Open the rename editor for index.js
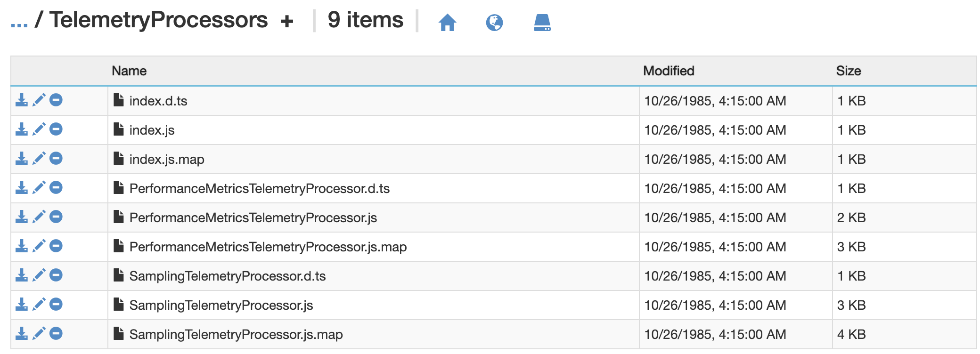This screenshot has width=980, height=354. click(x=39, y=130)
